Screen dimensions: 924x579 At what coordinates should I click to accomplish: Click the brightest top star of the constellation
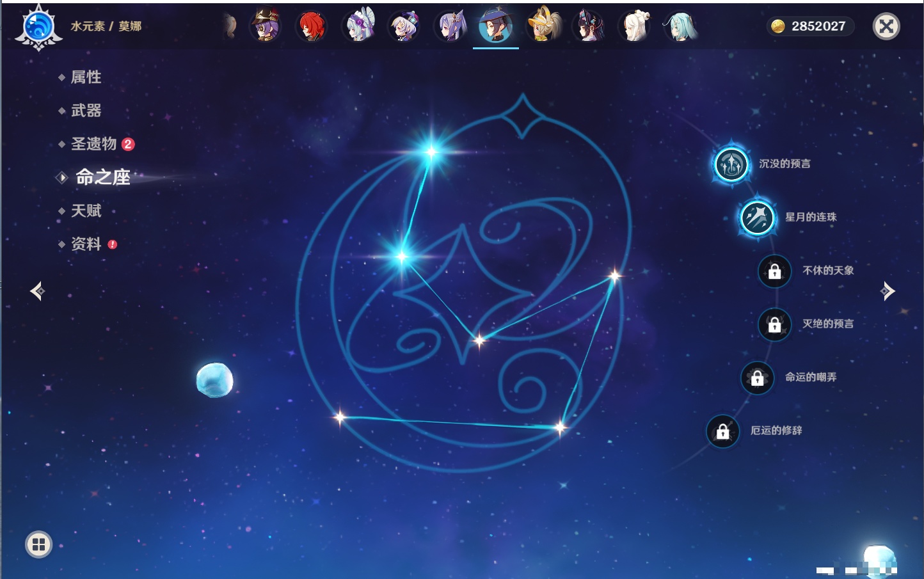[x=432, y=152]
